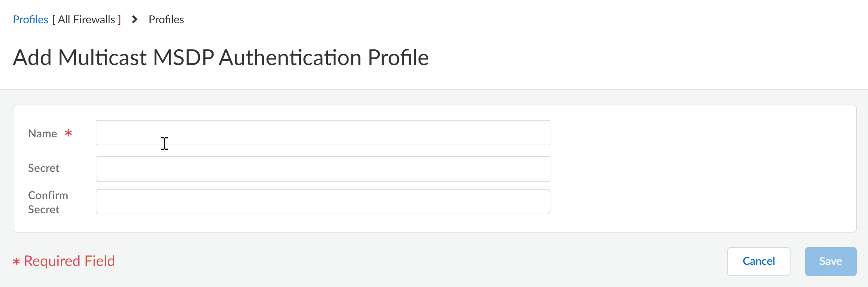The height and width of the screenshot is (287, 868).
Task: Focus the Secret input field
Action: pos(323,169)
